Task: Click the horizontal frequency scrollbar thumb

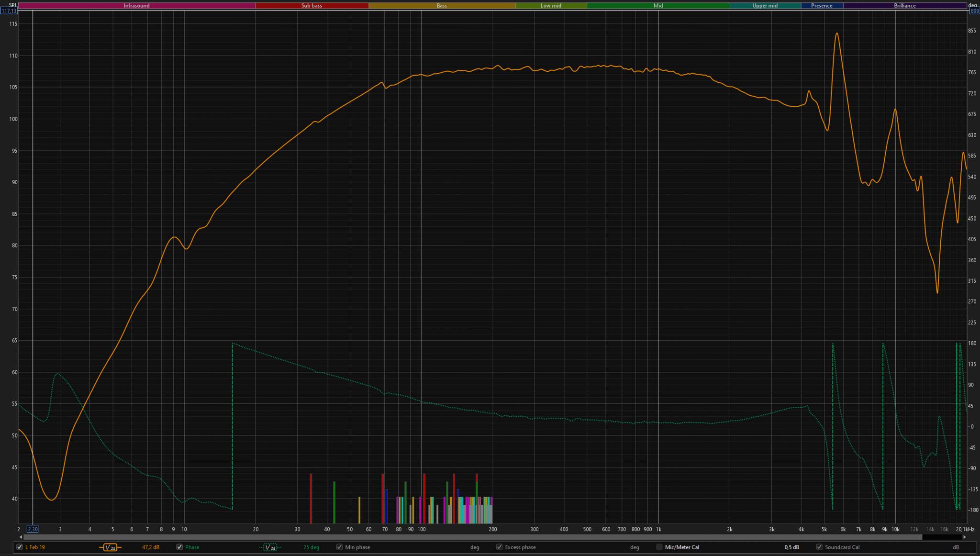Action: (x=473, y=537)
